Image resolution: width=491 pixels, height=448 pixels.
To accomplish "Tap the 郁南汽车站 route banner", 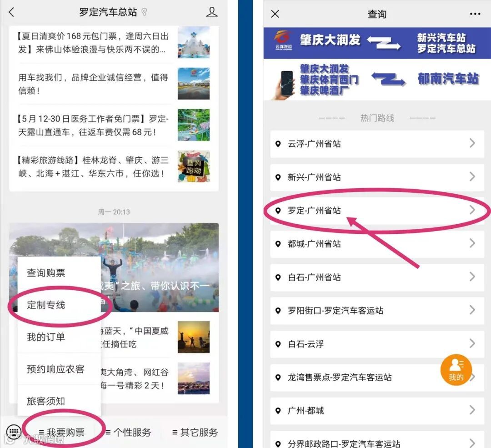I will [x=377, y=80].
